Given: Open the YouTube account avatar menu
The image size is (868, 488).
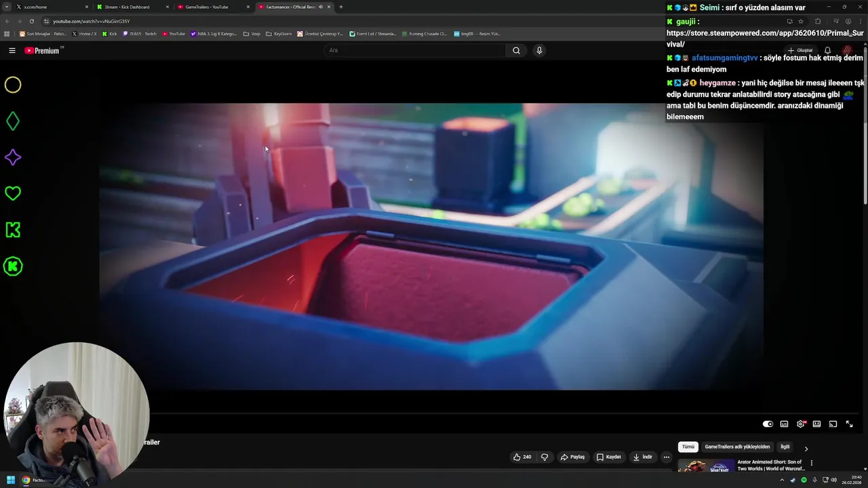Looking at the screenshot, I should coord(847,50).
